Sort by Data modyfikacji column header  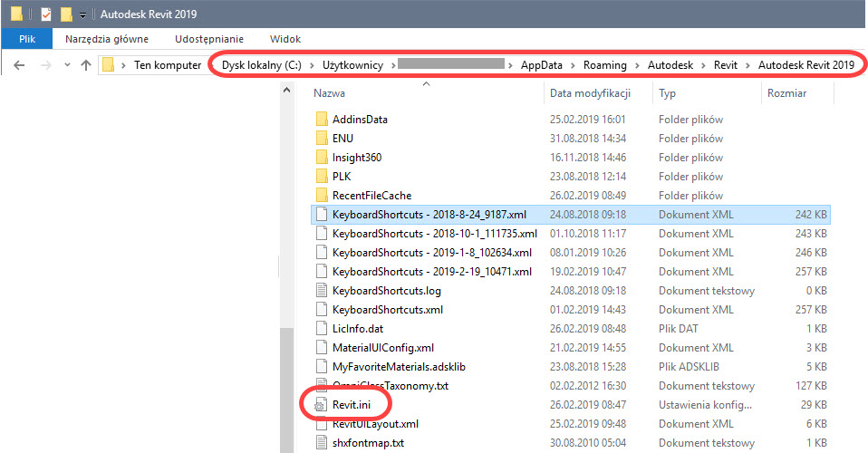tap(589, 93)
